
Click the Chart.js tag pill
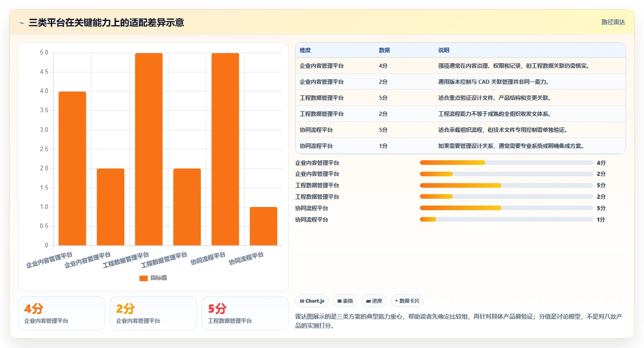pyautogui.click(x=312, y=301)
